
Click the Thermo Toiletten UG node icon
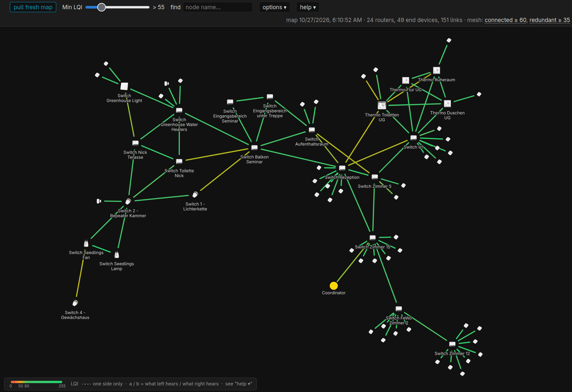(x=382, y=105)
